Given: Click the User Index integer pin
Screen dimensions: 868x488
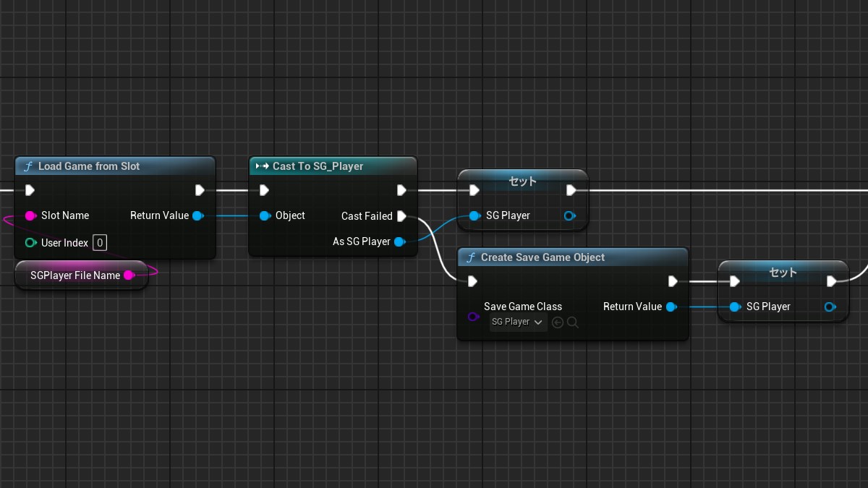Looking at the screenshot, I should tap(30, 243).
